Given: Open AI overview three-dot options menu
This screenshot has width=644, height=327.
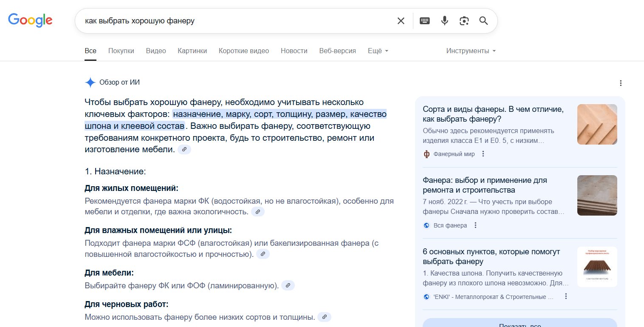Looking at the screenshot, I should (x=621, y=83).
